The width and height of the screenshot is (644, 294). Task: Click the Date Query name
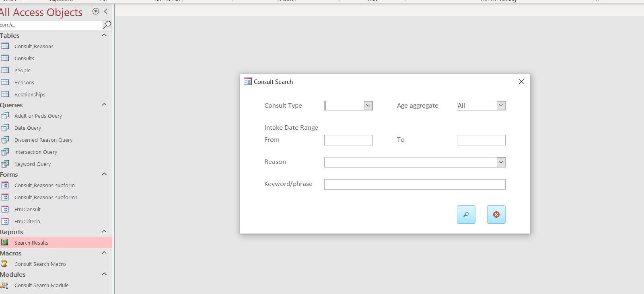28,128
